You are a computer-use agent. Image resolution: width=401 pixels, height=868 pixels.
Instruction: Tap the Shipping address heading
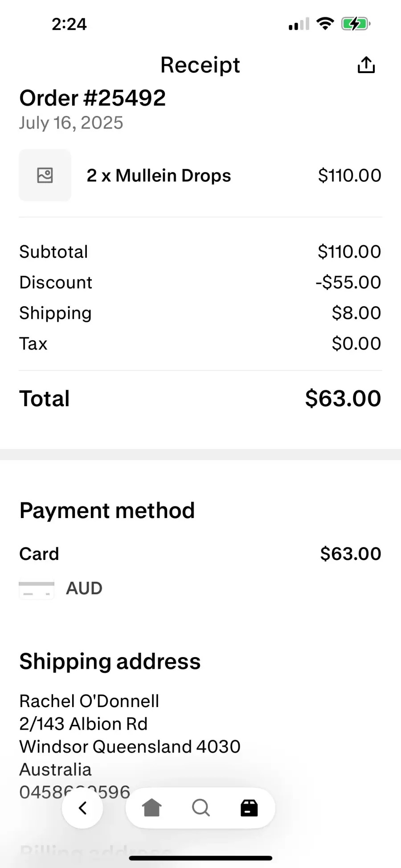[110, 661]
